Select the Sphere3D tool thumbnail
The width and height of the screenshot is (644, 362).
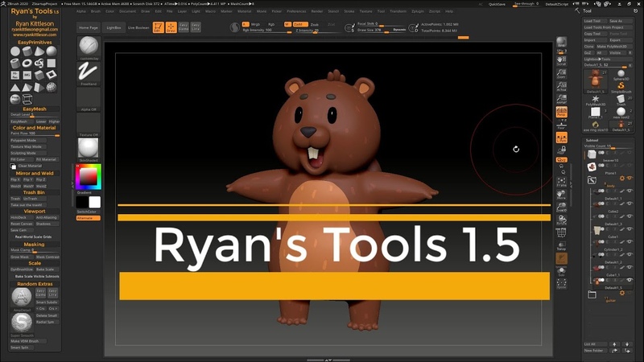coord(621,76)
